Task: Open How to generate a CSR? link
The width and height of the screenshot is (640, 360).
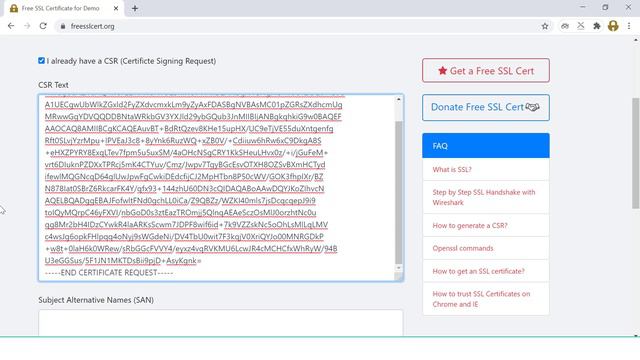Action: (x=470, y=225)
